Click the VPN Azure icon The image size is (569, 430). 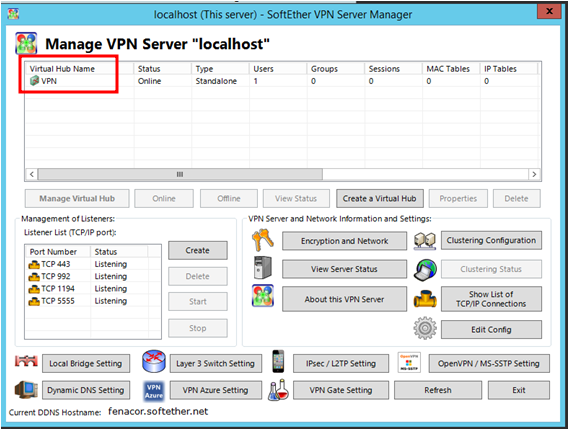pyautogui.click(x=154, y=391)
